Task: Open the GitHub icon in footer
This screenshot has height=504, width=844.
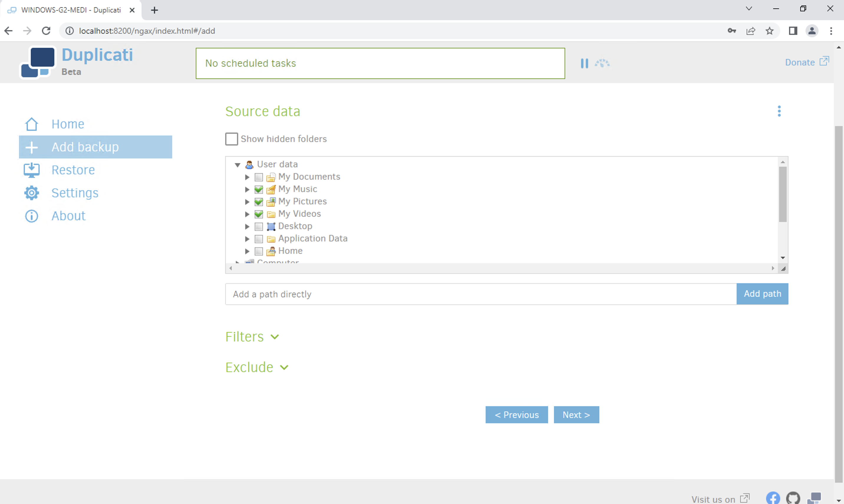Action: (793, 498)
